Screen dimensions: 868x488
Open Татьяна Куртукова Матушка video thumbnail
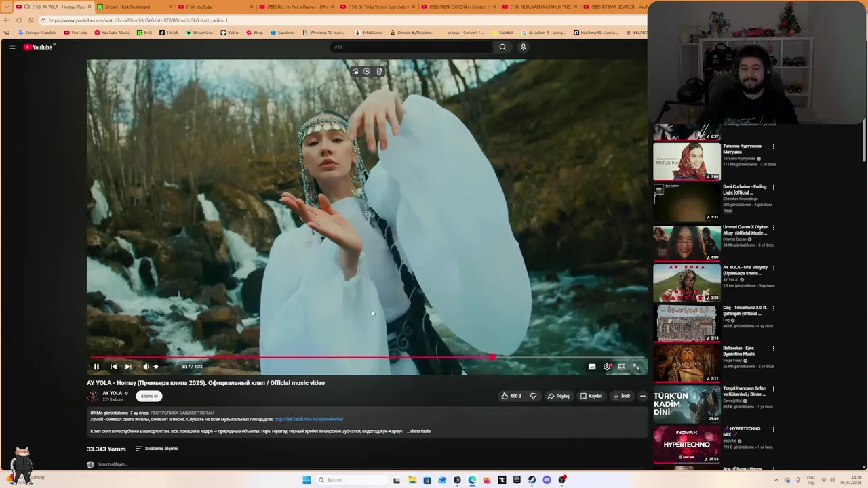[x=686, y=161]
